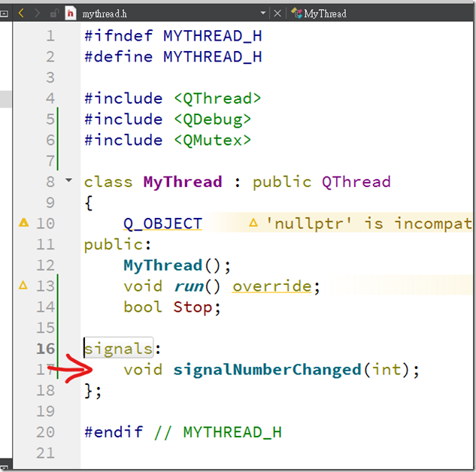Open the MyThread symbol selector
476x472 pixels.
pyautogui.click(x=325, y=14)
